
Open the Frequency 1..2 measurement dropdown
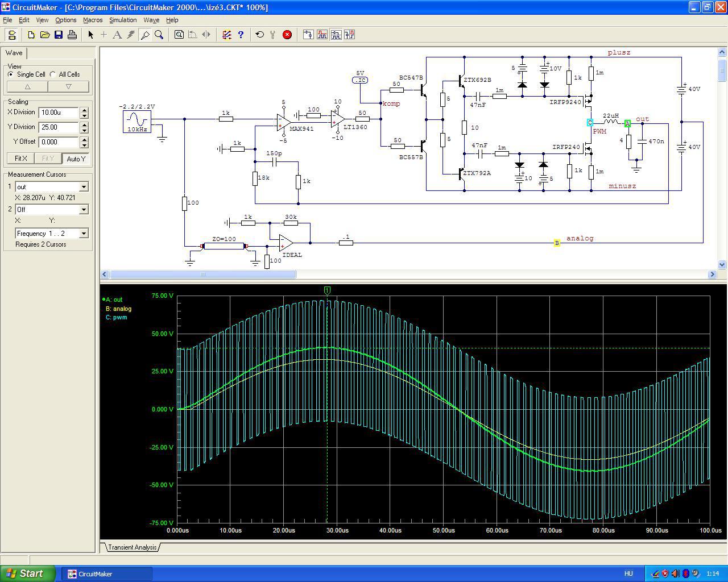click(84, 234)
